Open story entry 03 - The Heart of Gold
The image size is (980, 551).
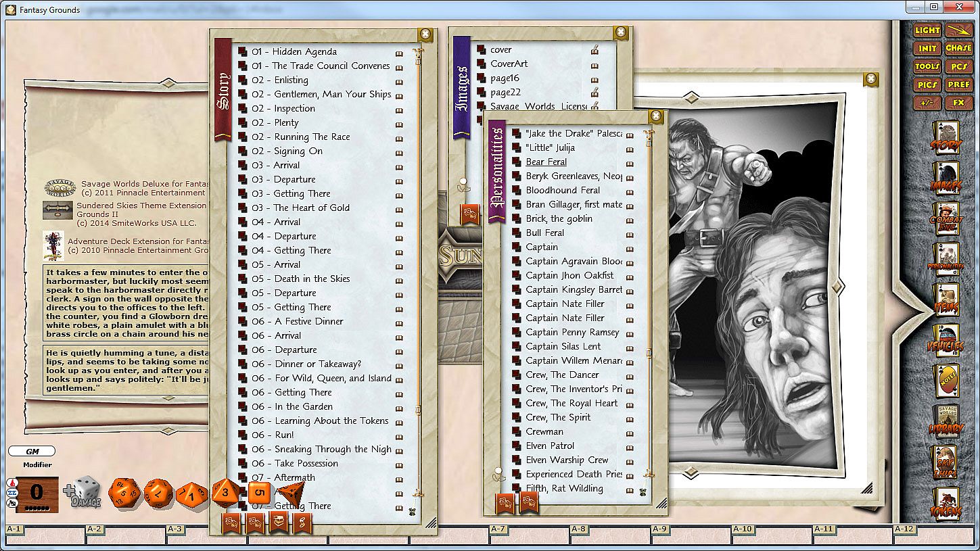coord(301,208)
